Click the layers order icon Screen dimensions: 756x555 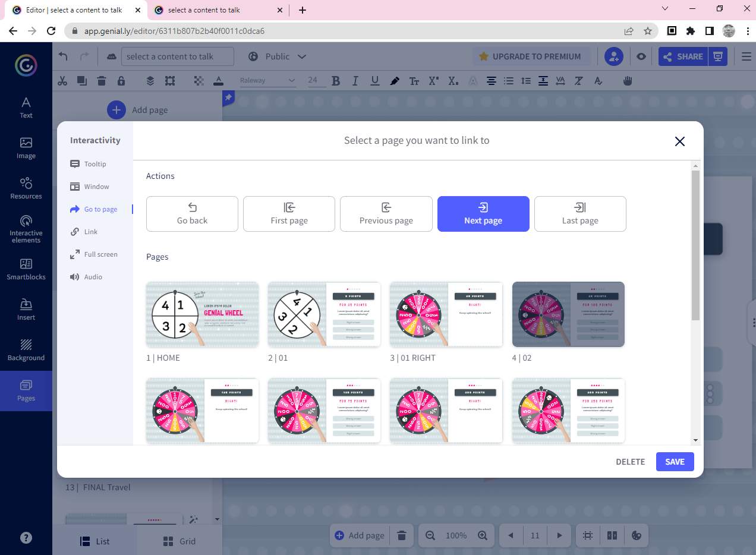(150, 81)
